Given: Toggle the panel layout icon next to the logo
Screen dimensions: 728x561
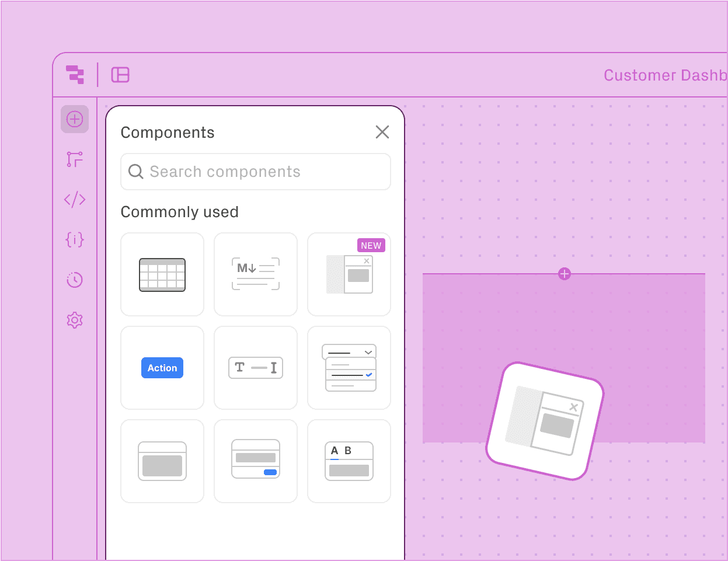Looking at the screenshot, I should [120, 75].
